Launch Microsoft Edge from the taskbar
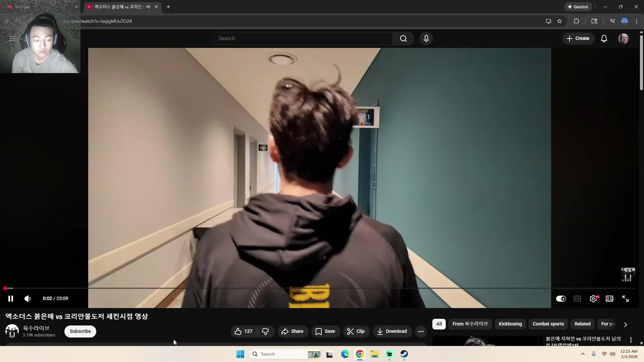644x362 pixels. pos(345,354)
